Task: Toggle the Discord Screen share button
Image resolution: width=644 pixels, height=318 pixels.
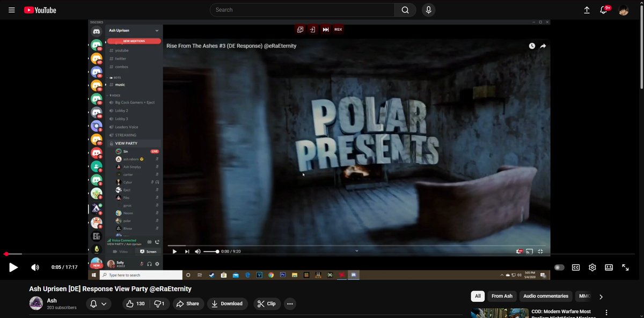Action: [x=148, y=251]
